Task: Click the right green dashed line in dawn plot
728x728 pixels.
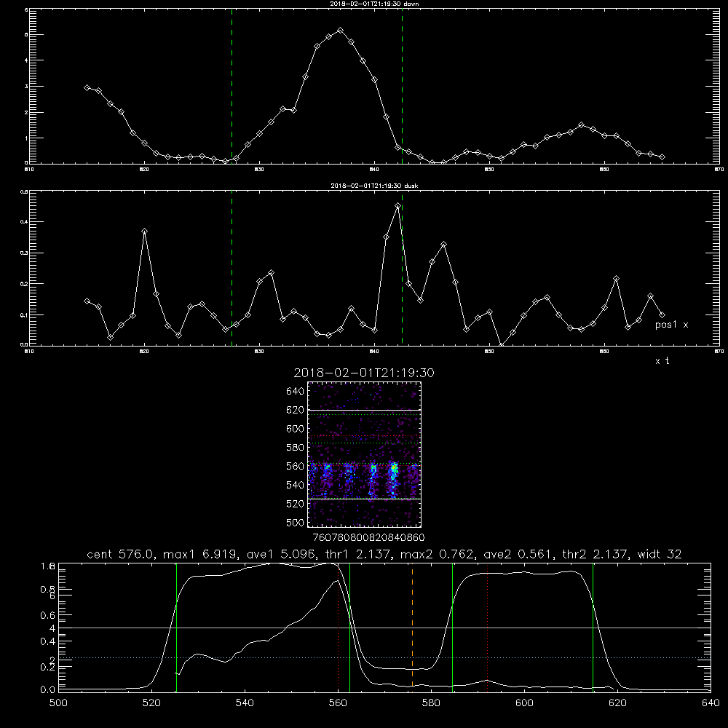Action: [402, 86]
